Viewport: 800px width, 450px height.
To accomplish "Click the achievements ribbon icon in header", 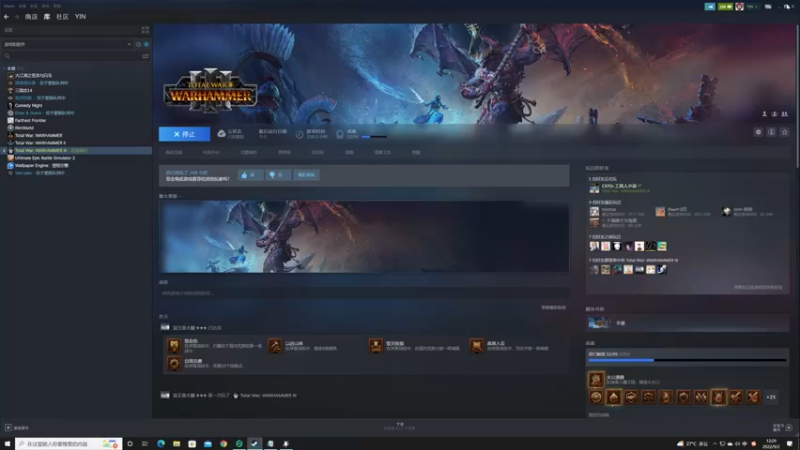I will 340,134.
